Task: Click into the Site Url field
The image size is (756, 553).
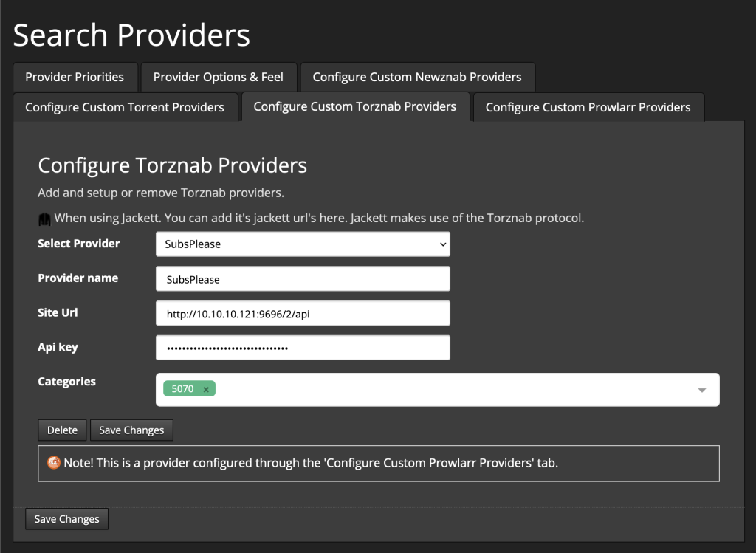Action: pos(303,313)
